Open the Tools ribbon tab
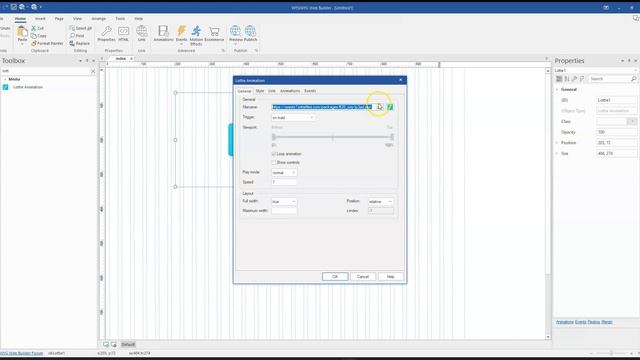This screenshot has height=360, width=640. pyautogui.click(x=120, y=19)
